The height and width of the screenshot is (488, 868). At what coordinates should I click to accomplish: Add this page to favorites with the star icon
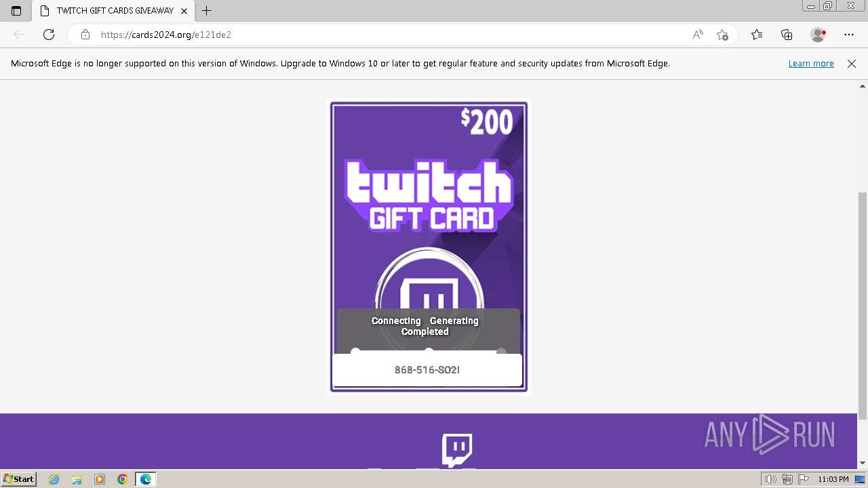[x=722, y=35]
